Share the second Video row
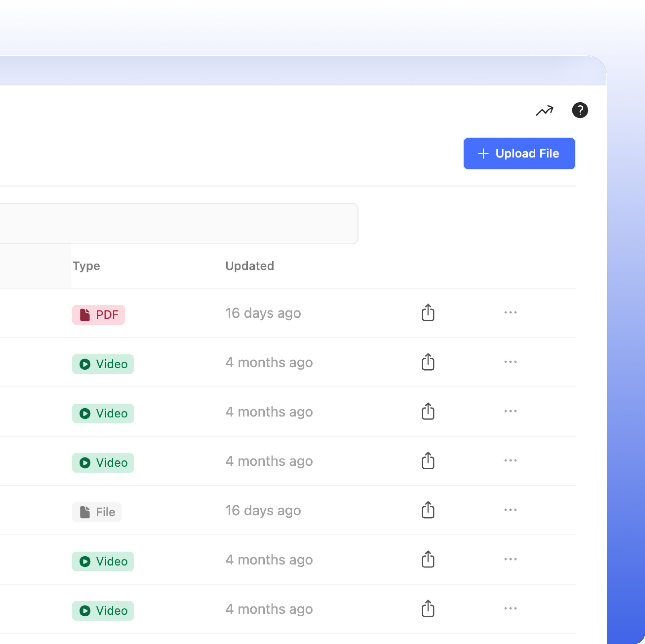This screenshot has height=644, width=645. 428,412
